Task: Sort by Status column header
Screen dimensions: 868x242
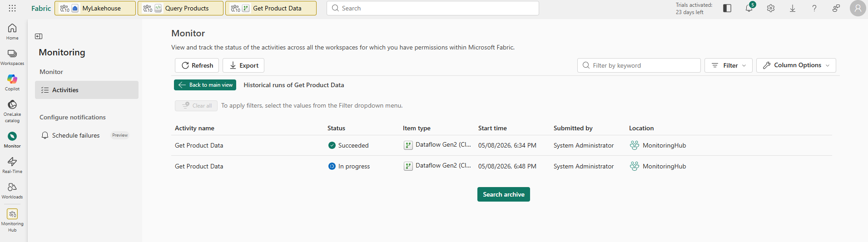Action: click(336, 128)
